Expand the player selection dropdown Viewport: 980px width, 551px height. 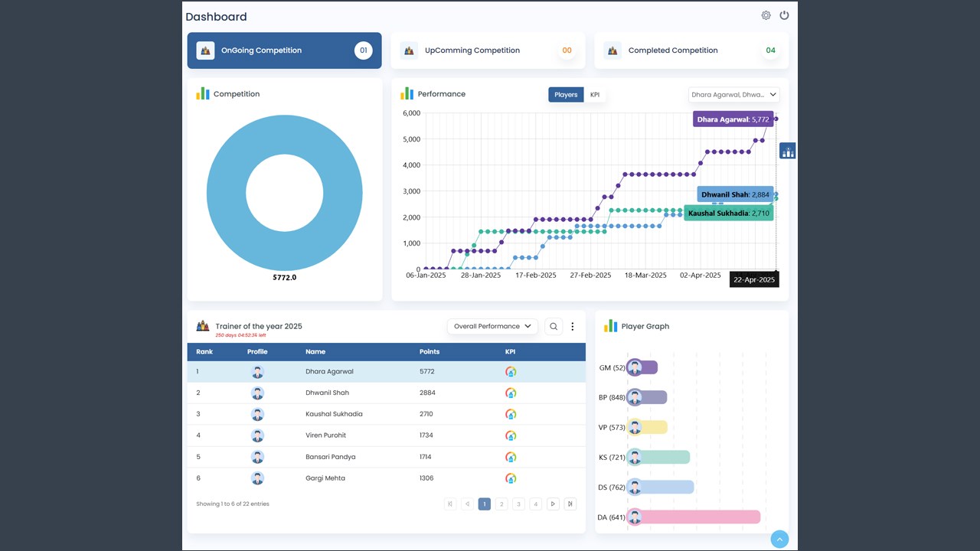pos(733,95)
